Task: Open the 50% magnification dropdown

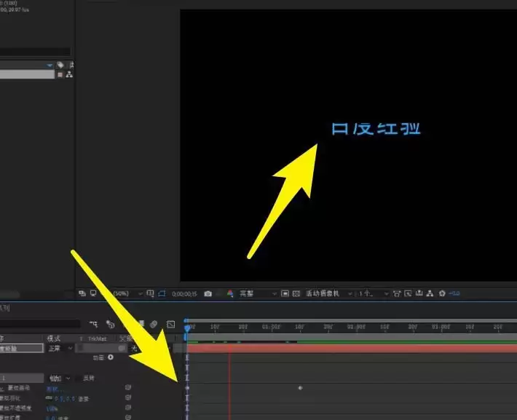Action: (x=127, y=293)
